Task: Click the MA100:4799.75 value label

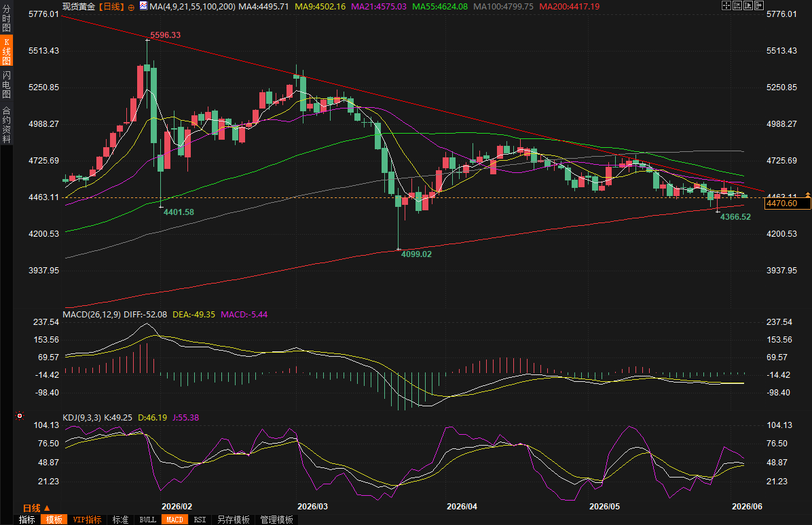Action: click(x=503, y=7)
